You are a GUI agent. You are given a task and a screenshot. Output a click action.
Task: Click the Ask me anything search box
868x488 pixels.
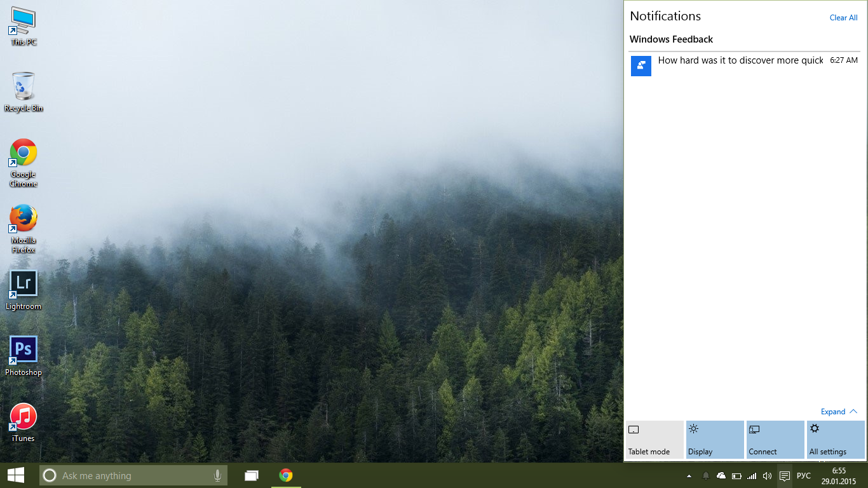point(133,475)
